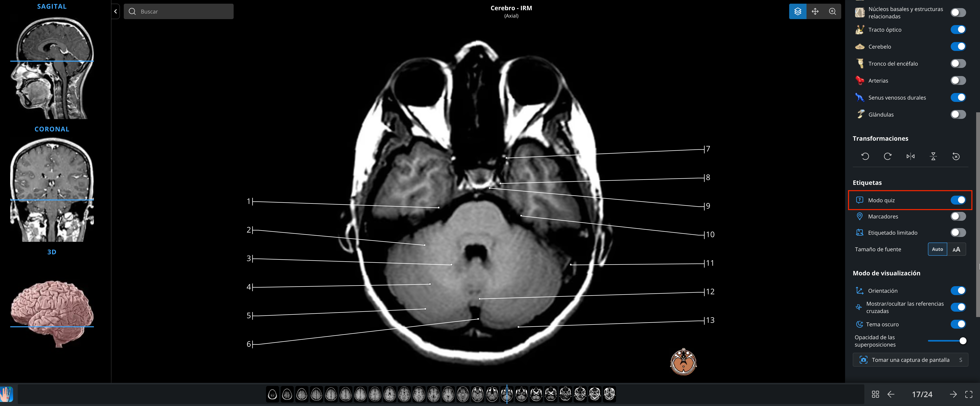Go to previous slice arrow
This screenshot has width=980, height=406.
pyautogui.click(x=891, y=394)
